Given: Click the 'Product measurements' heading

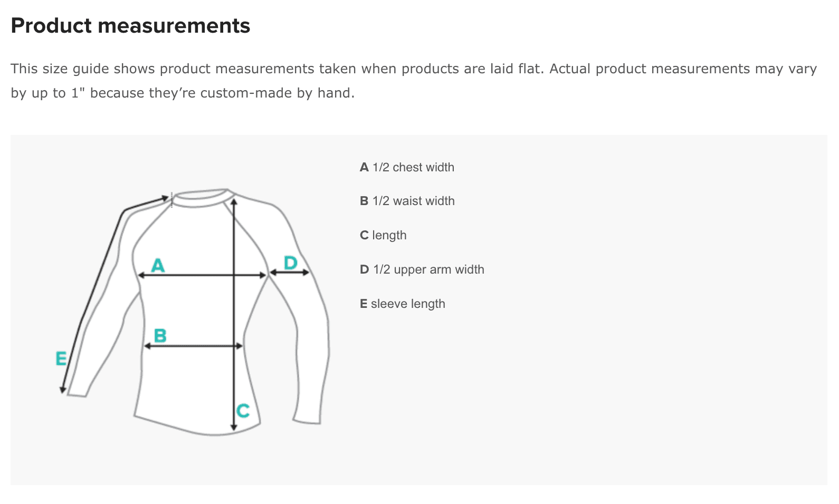Looking at the screenshot, I should pos(130,25).
